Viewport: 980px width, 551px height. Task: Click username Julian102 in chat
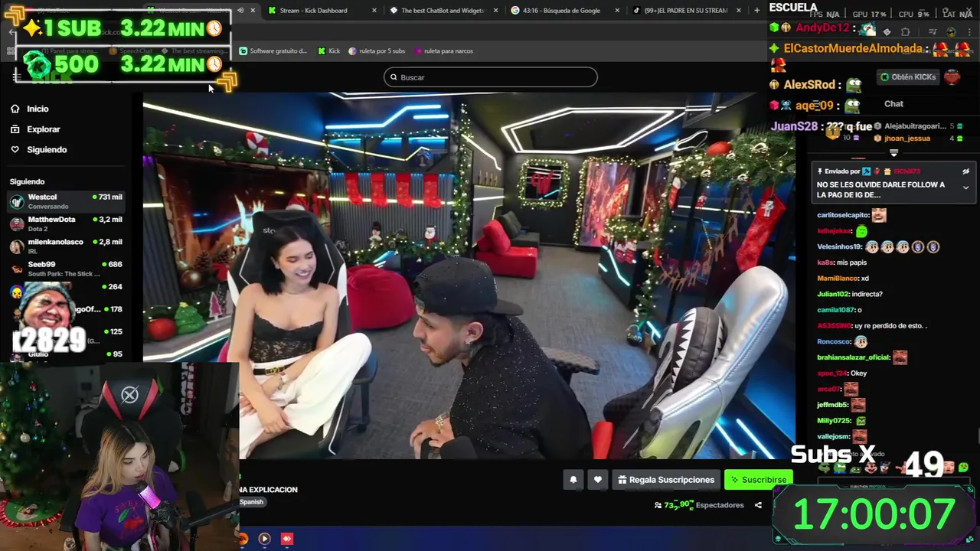click(834, 294)
